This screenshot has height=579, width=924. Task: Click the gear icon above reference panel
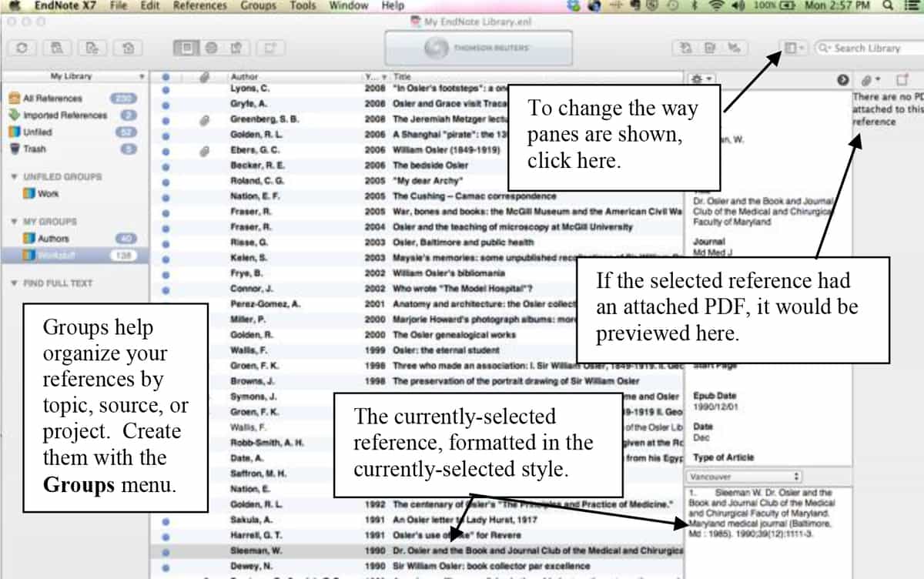pos(701,79)
